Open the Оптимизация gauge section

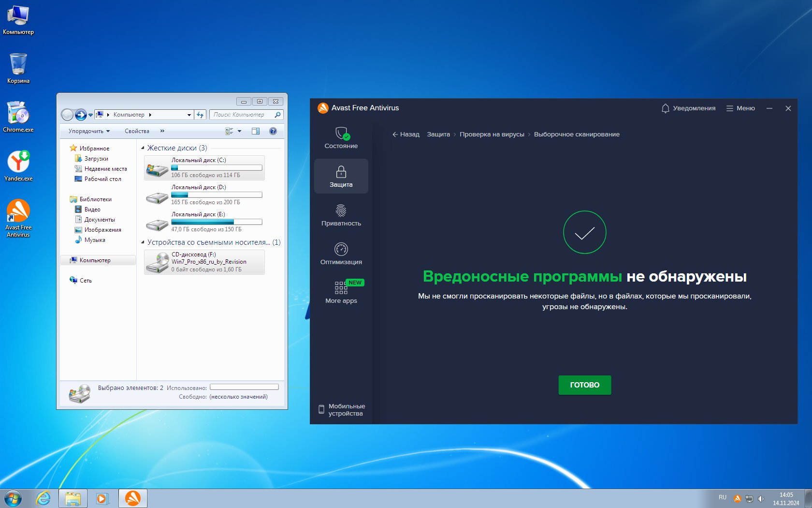[x=341, y=254]
